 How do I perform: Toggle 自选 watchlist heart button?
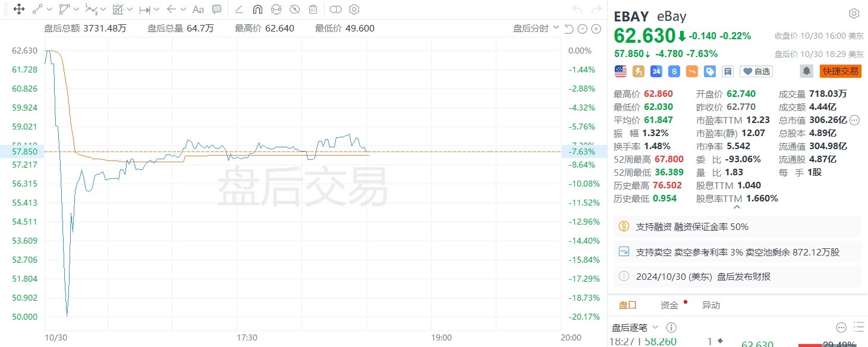tap(756, 71)
